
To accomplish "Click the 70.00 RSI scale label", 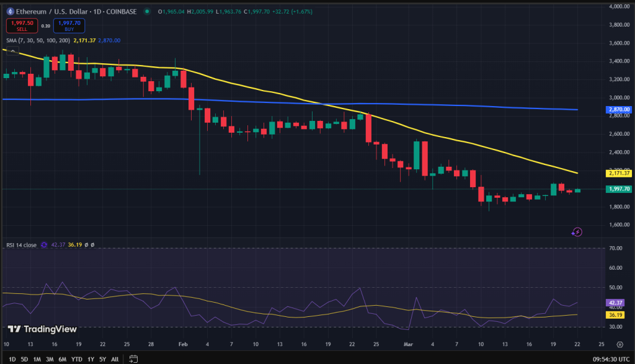I will click(x=616, y=248).
